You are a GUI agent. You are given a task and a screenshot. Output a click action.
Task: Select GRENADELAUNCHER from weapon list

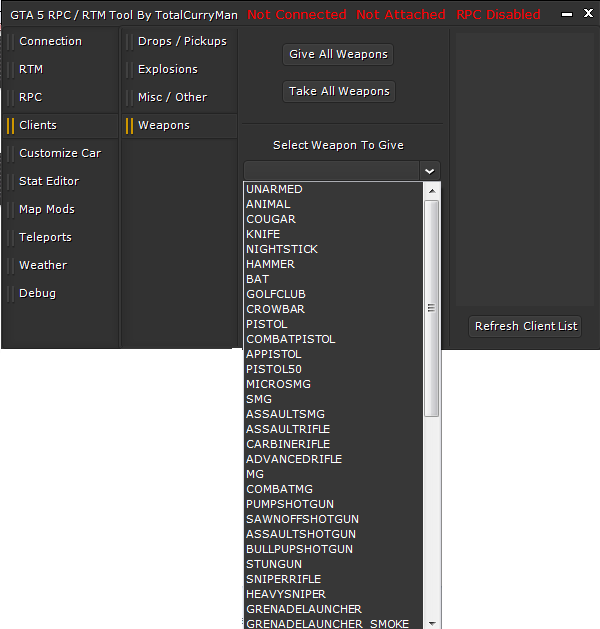[304, 609]
